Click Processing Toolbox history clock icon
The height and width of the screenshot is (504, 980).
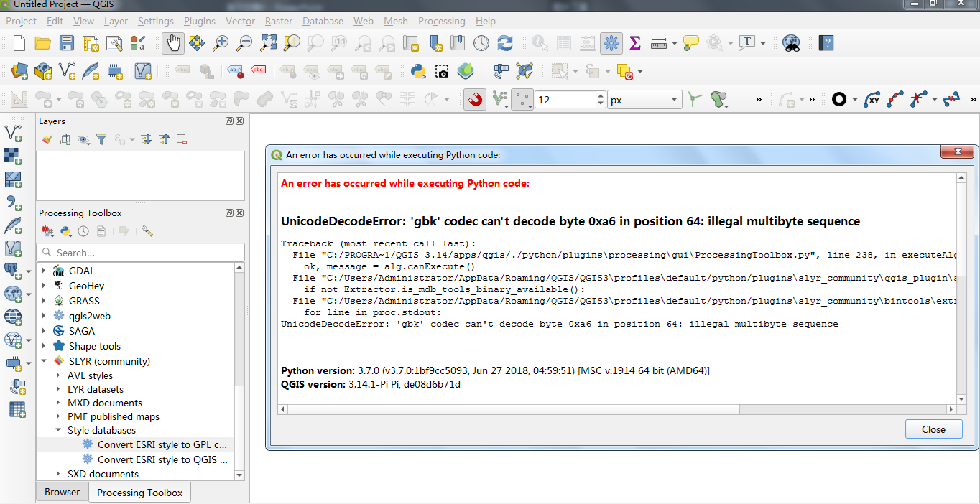pyautogui.click(x=83, y=231)
